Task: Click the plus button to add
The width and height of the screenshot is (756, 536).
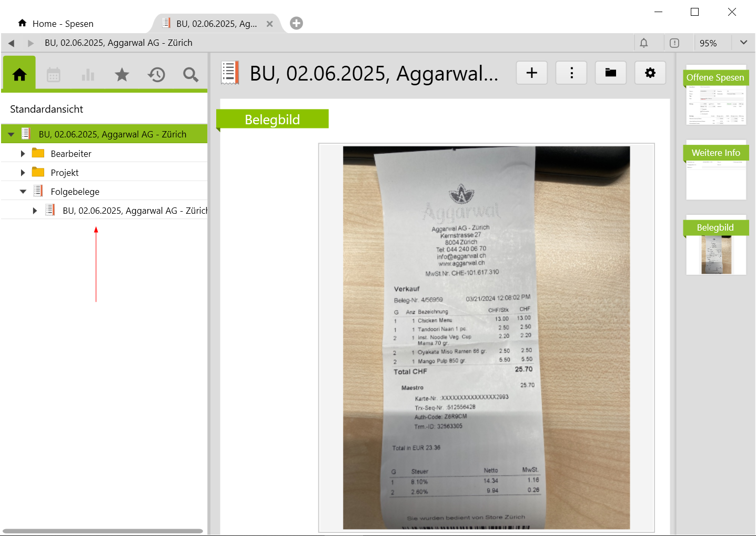Action: click(532, 73)
